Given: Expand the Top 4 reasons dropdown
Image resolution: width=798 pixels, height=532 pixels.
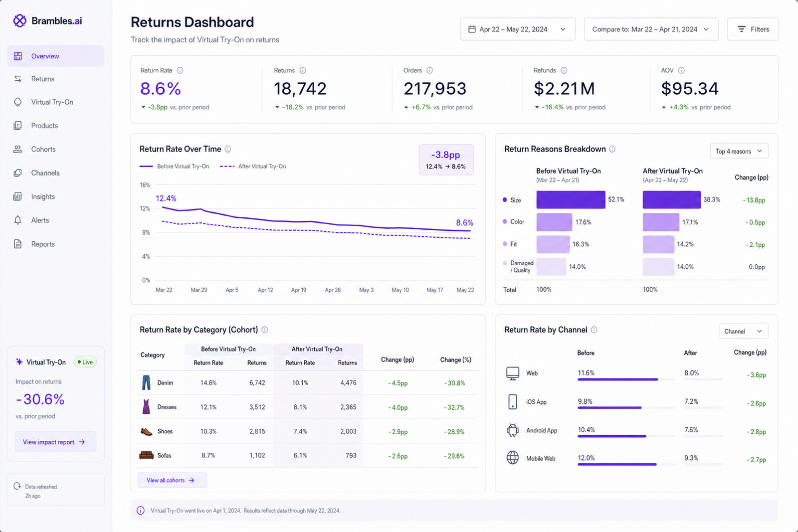Looking at the screenshot, I should click(739, 151).
